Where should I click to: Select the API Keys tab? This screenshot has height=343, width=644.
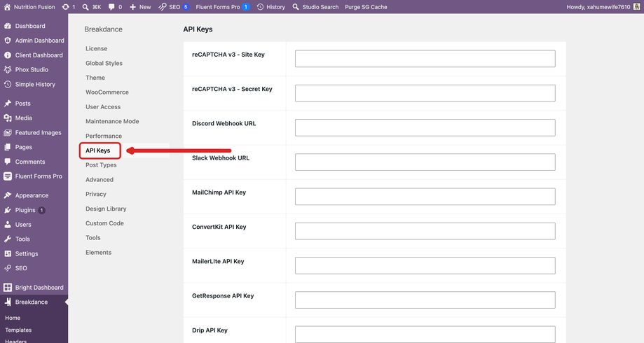tap(97, 150)
